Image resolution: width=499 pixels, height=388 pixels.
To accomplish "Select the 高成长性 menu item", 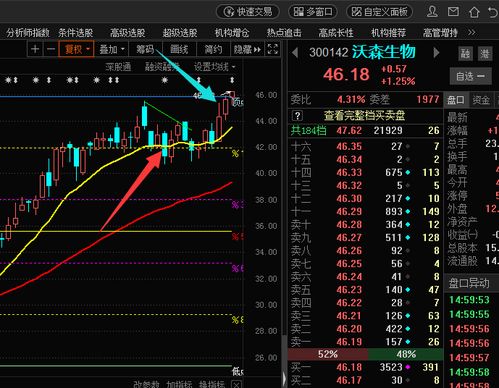I will coord(336,33).
